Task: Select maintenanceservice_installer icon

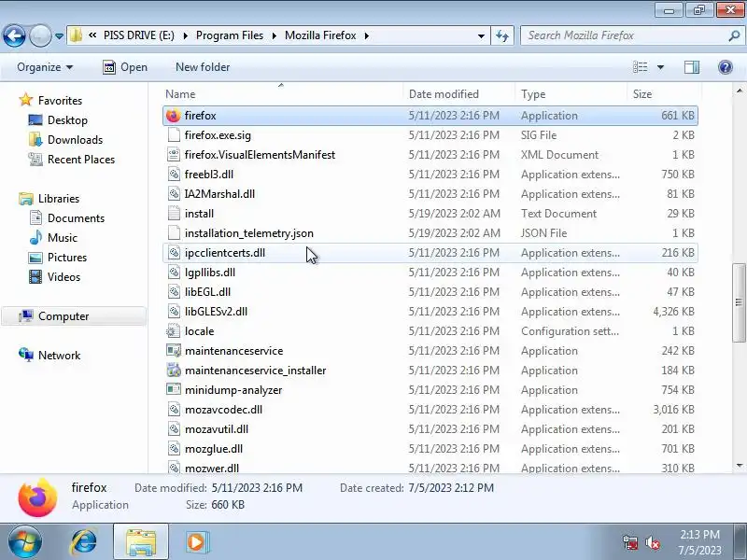Action: tap(174, 370)
